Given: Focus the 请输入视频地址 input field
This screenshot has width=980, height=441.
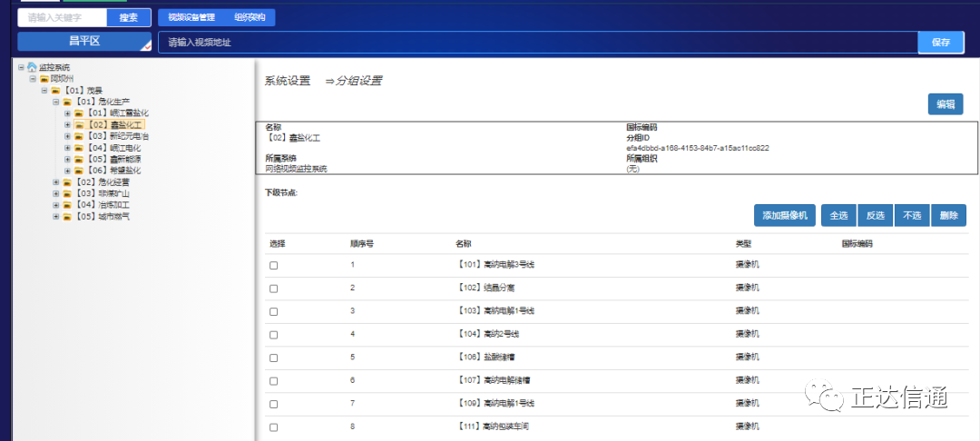Looking at the screenshot, I should (538, 43).
